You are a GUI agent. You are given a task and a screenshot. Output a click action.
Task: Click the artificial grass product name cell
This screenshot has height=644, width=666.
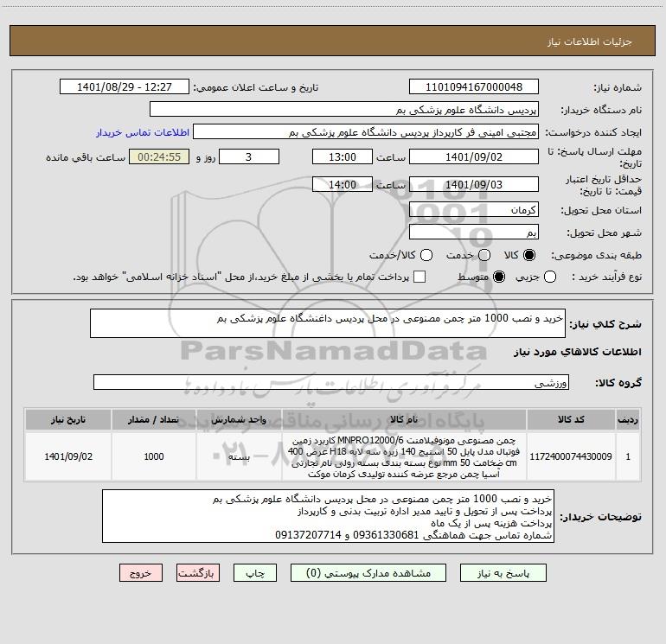(x=404, y=456)
